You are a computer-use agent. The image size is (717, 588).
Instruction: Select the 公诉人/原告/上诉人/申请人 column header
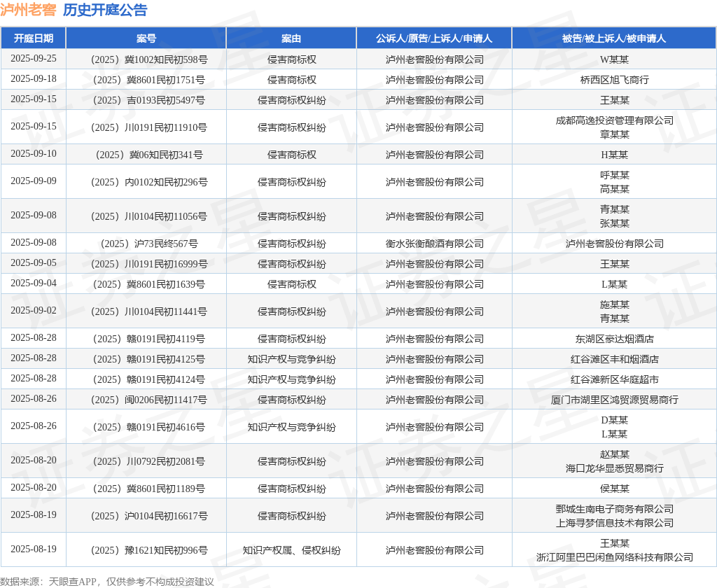[x=434, y=38]
